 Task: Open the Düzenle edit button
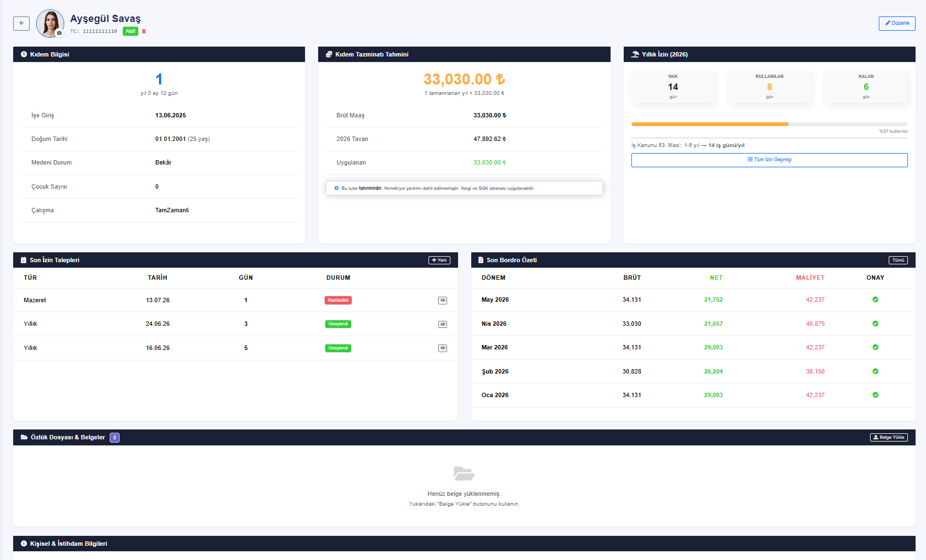coord(897,23)
